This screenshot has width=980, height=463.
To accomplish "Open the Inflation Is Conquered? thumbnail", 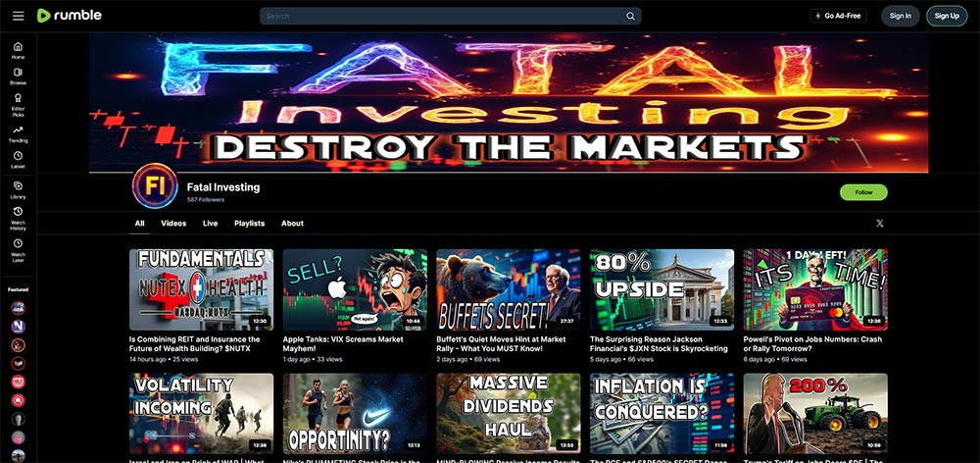I will coord(661,414).
